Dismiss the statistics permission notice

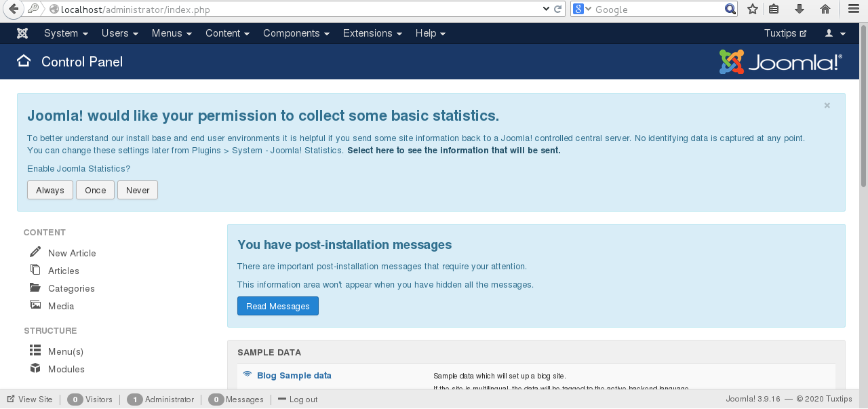[827, 105]
